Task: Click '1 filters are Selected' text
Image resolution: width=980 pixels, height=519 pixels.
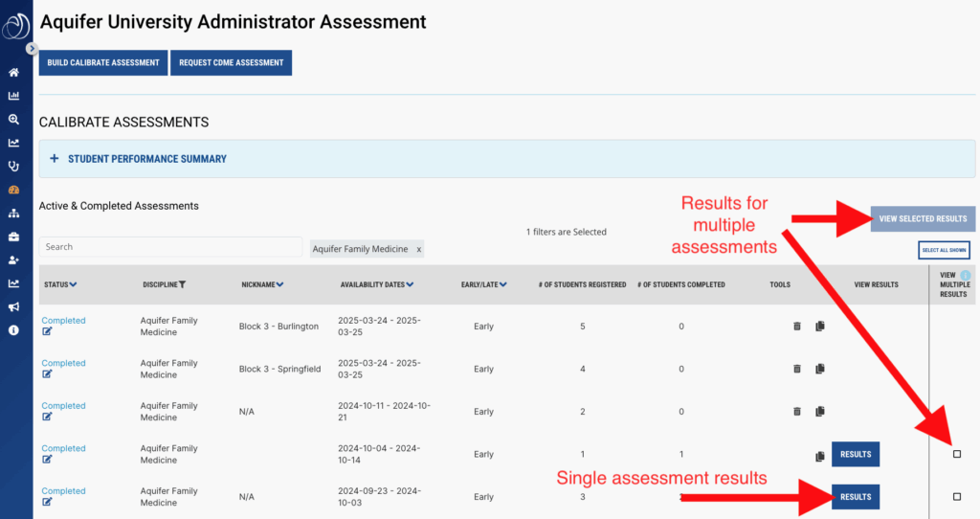Action: coord(567,232)
